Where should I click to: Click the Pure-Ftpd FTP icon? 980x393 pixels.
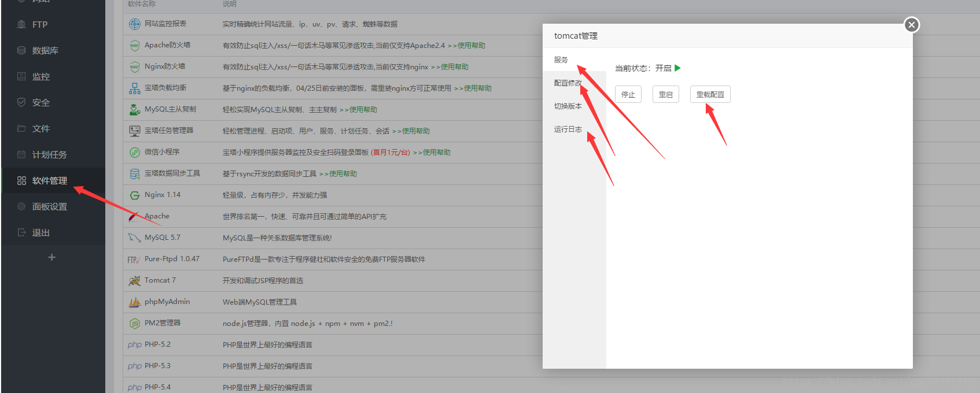pos(134,259)
